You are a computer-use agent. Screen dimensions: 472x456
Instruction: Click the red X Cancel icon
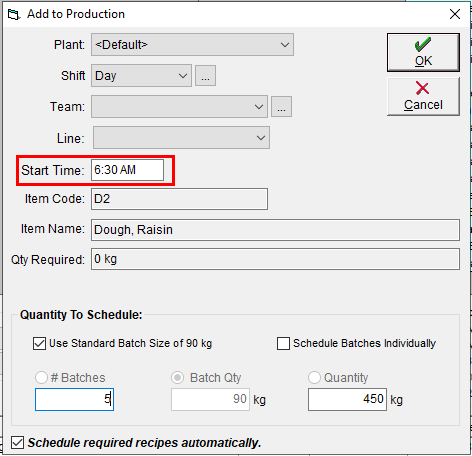point(422,88)
